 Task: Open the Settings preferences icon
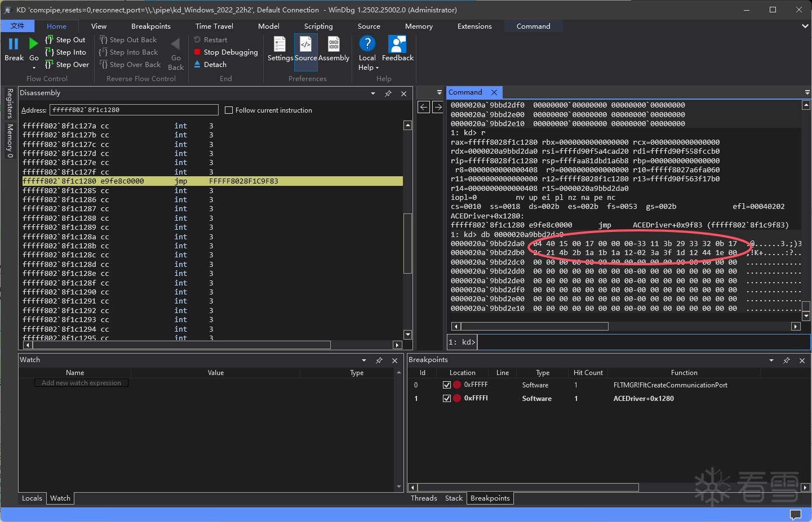(279, 44)
